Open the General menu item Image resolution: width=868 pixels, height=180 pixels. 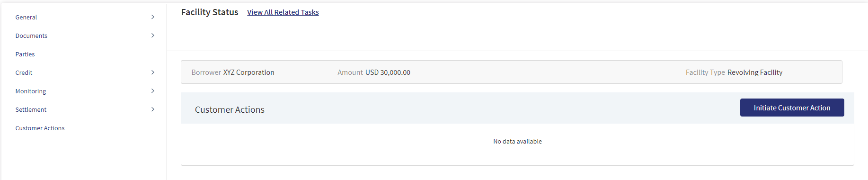[x=26, y=17]
